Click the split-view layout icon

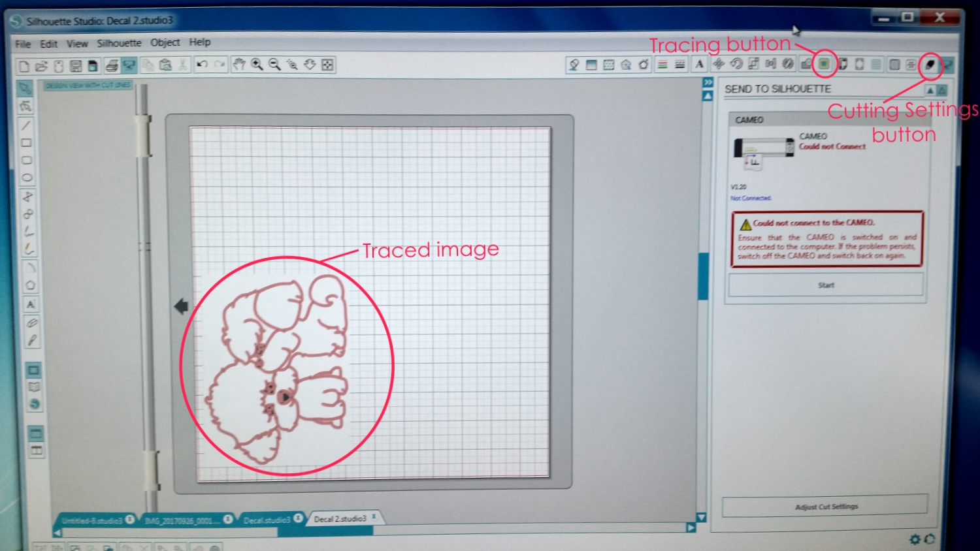pos(36,450)
